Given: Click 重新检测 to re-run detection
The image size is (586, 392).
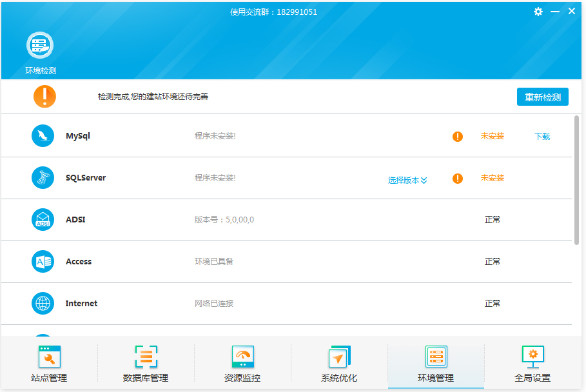Looking at the screenshot, I should [543, 96].
